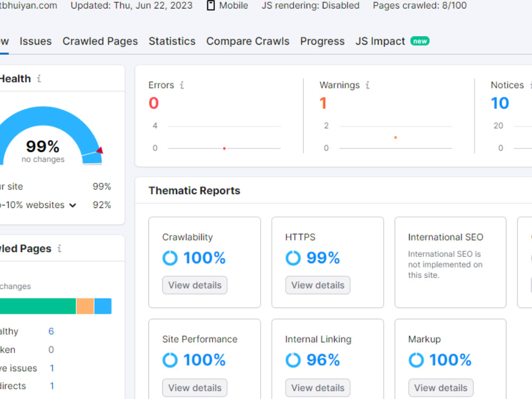The width and height of the screenshot is (532, 399).
Task: Click the Site Health info icon
Action: click(39, 79)
